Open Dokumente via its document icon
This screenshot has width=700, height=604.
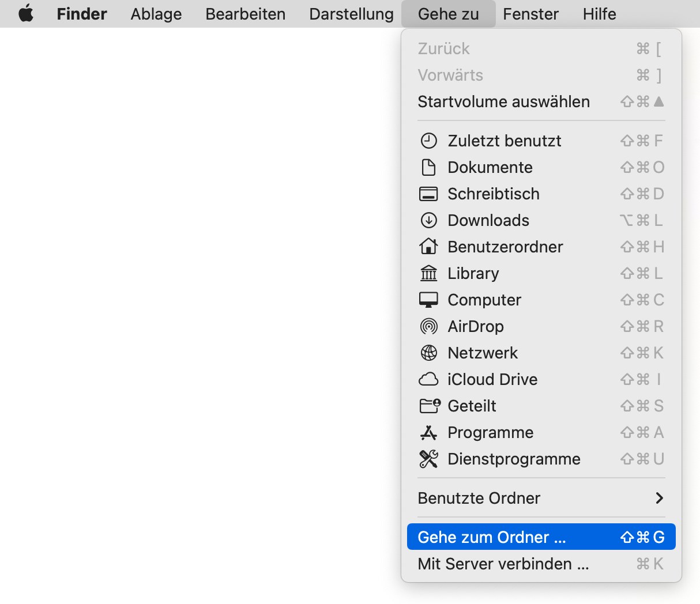click(x=429, y=167)
